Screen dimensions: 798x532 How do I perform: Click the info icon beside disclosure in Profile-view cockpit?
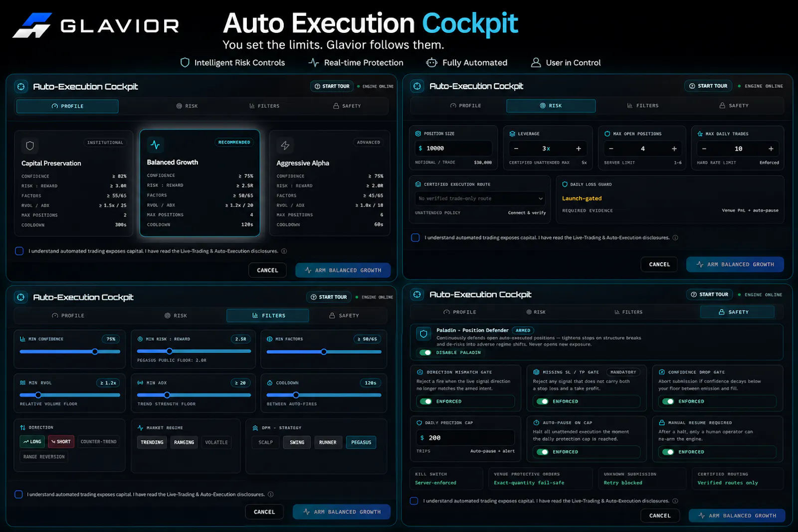(x=284, y=251)
